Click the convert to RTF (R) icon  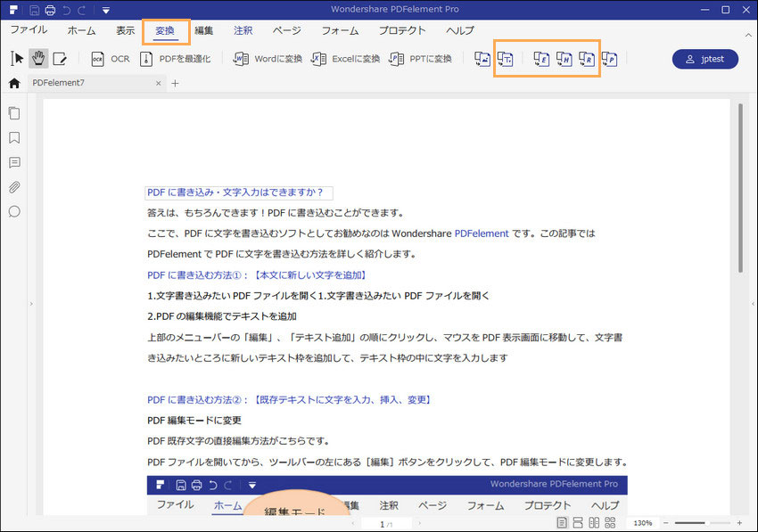(x=587, y=59)
